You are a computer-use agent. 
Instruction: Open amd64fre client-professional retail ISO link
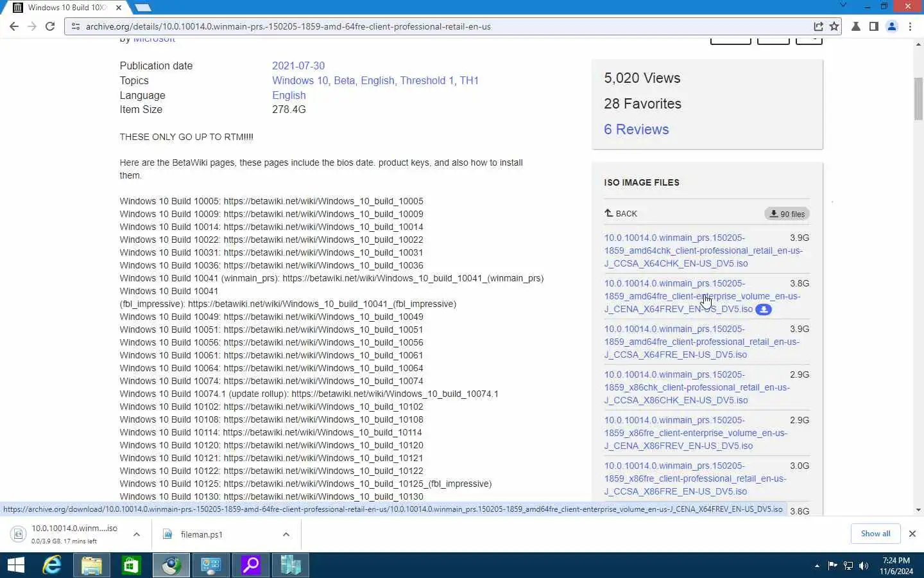pyautogui.click(x=701, y=342)
